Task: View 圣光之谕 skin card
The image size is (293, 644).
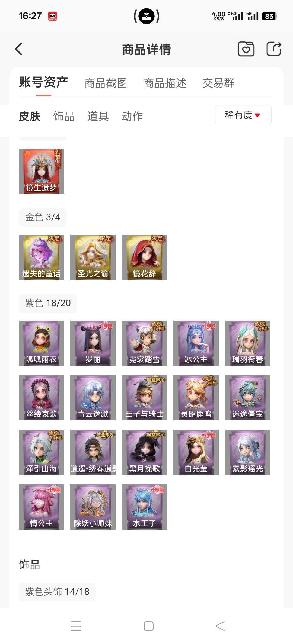Action: coord(93,257)
